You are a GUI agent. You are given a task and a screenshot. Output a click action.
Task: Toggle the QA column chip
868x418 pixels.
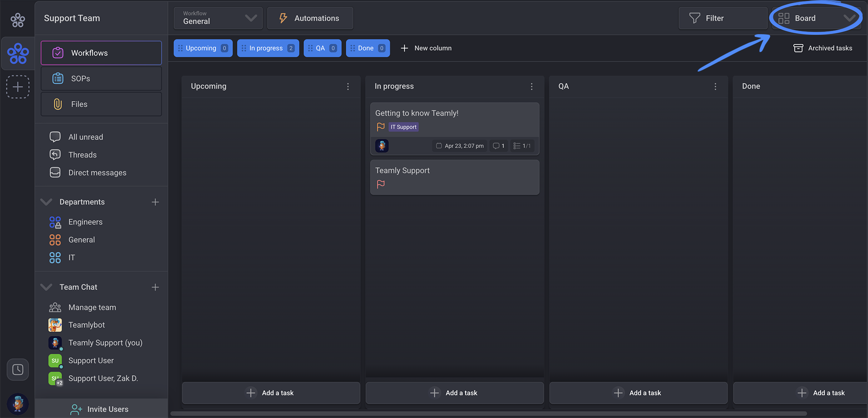[323, 48]
